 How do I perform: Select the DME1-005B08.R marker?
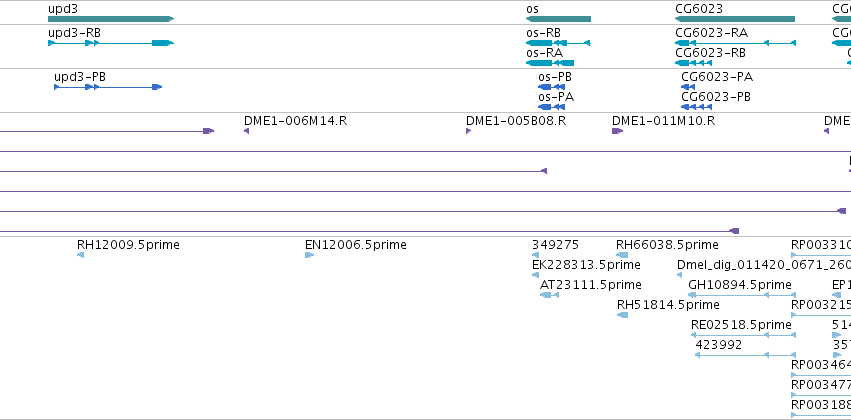tap(468, 131)
